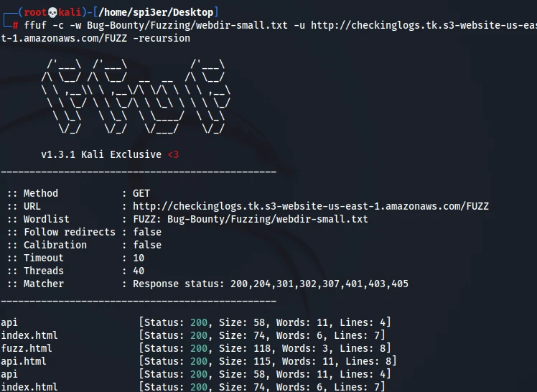
Task: Select the api.html result entry
Action: [24, 361]
